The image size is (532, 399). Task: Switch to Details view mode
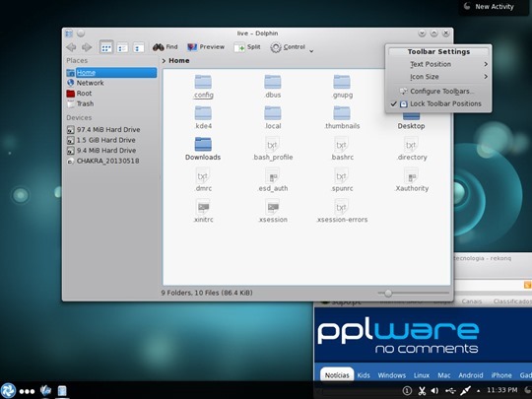click(x=138, y=47)
